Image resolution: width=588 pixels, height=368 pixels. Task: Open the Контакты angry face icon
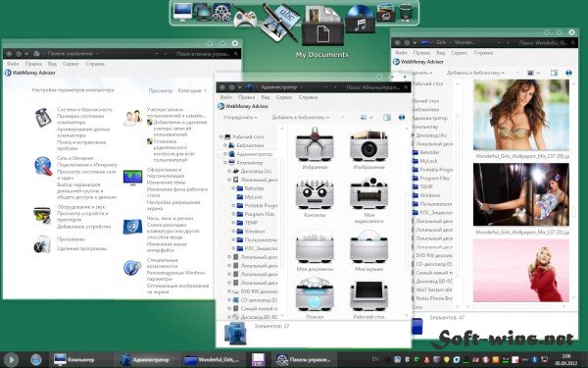(315, 193)
